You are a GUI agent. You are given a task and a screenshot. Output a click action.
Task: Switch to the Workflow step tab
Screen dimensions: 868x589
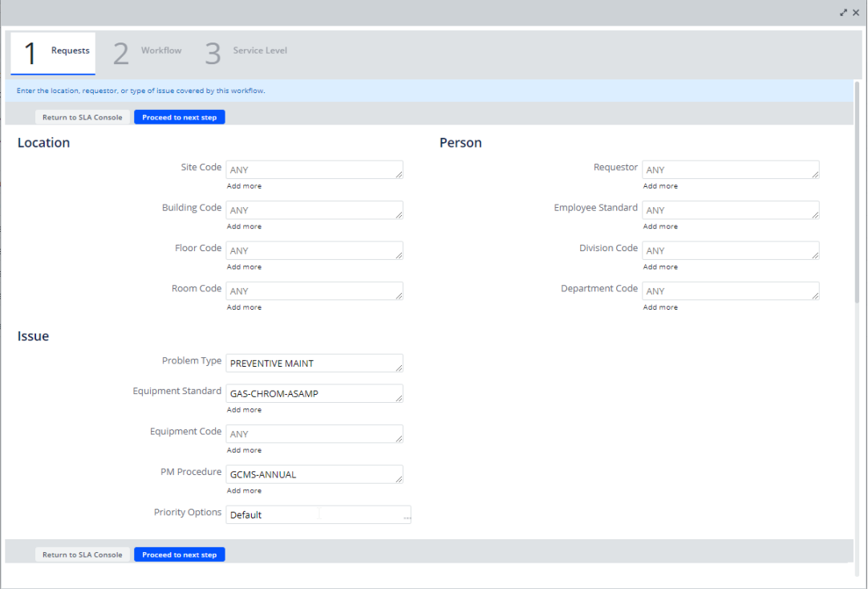tap(148, 53)
